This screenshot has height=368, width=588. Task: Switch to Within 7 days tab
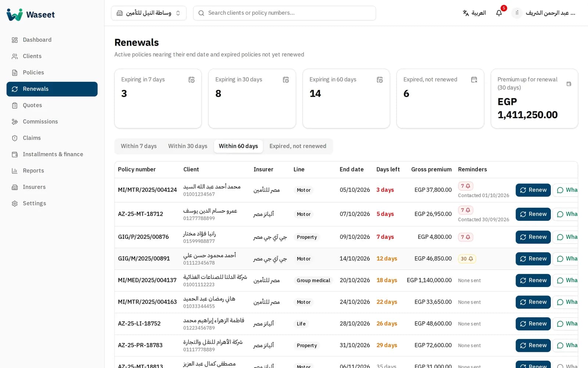[139, 146]
